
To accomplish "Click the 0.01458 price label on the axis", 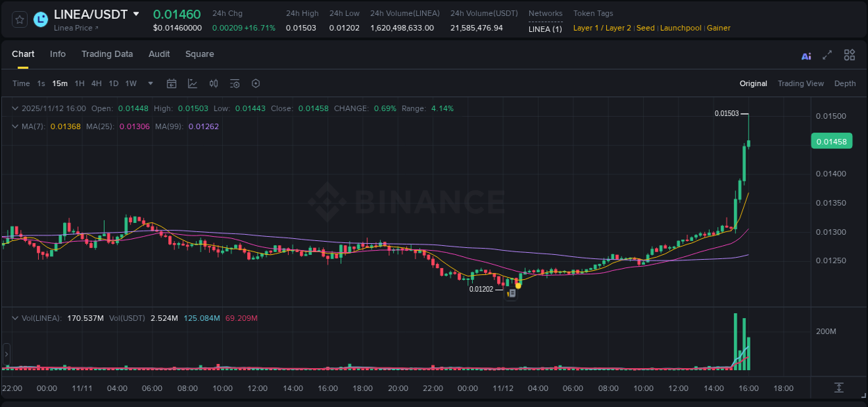I will (831, 141).
